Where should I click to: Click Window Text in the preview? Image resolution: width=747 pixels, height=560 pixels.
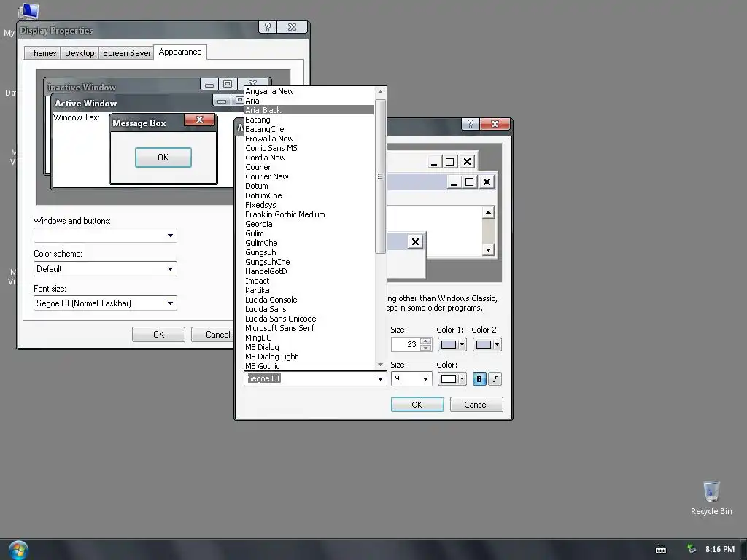(76, 117)
